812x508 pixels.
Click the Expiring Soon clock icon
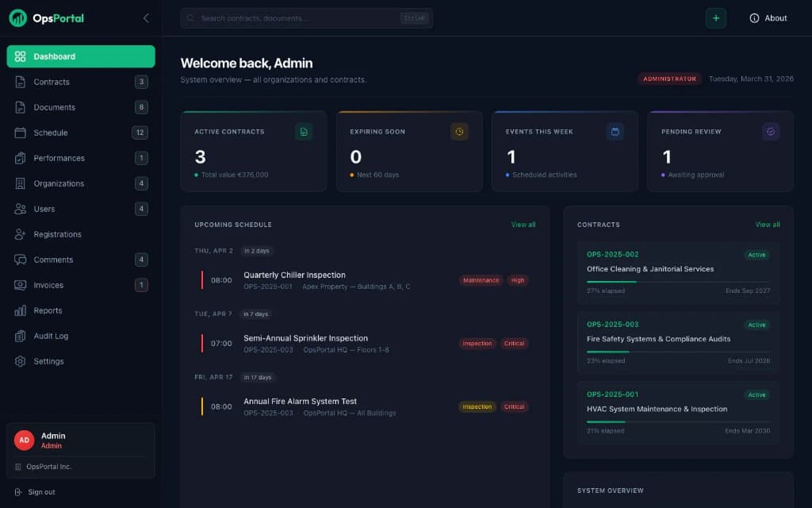(x=459, y=132)
